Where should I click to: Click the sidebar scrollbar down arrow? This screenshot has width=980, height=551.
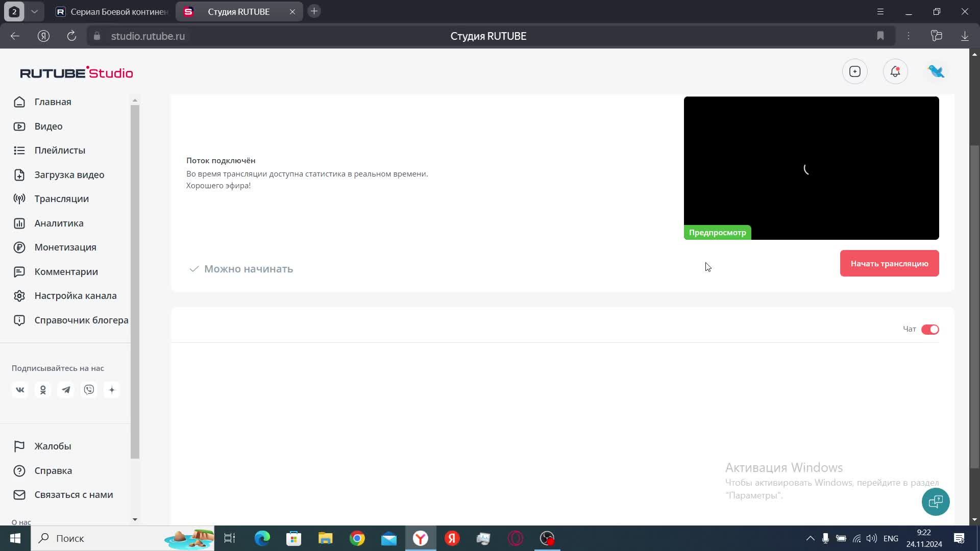(x=135, y=519)
